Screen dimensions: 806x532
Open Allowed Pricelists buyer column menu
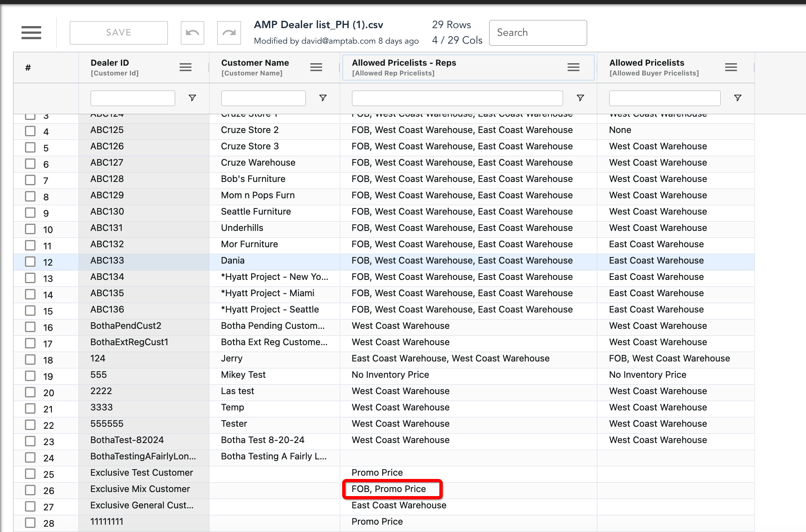pyautogui.click(x=731, y=67)
